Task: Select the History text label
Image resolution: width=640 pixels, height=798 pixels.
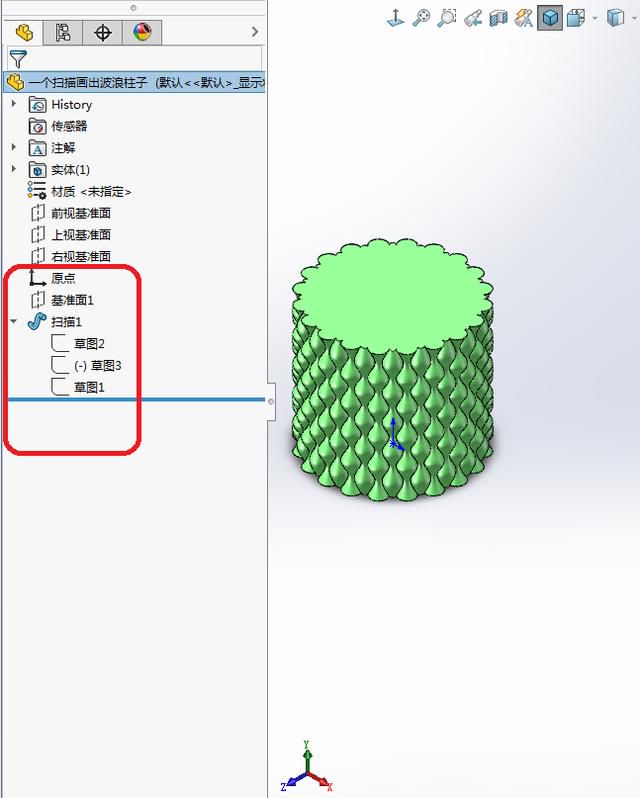Action: 72,105
